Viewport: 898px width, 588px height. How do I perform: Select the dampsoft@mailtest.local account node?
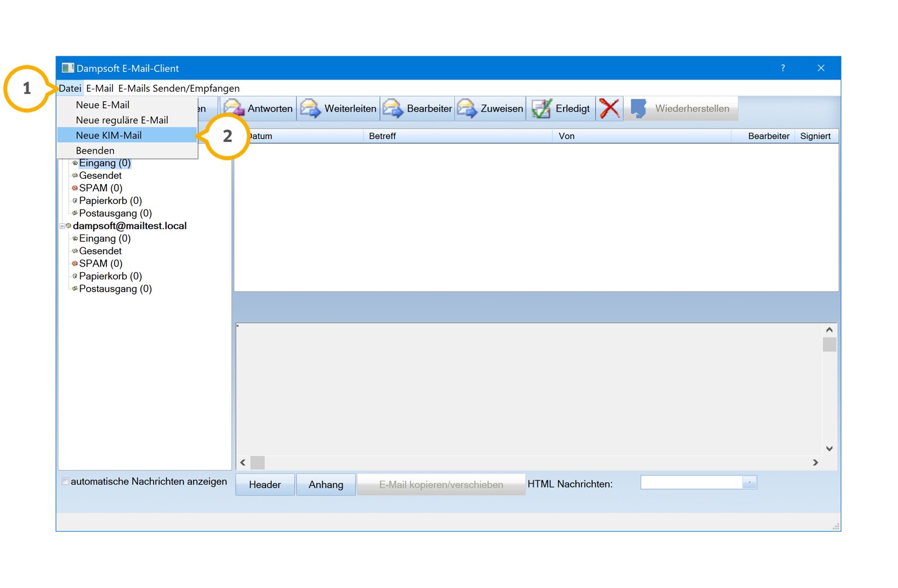[130, 226]
